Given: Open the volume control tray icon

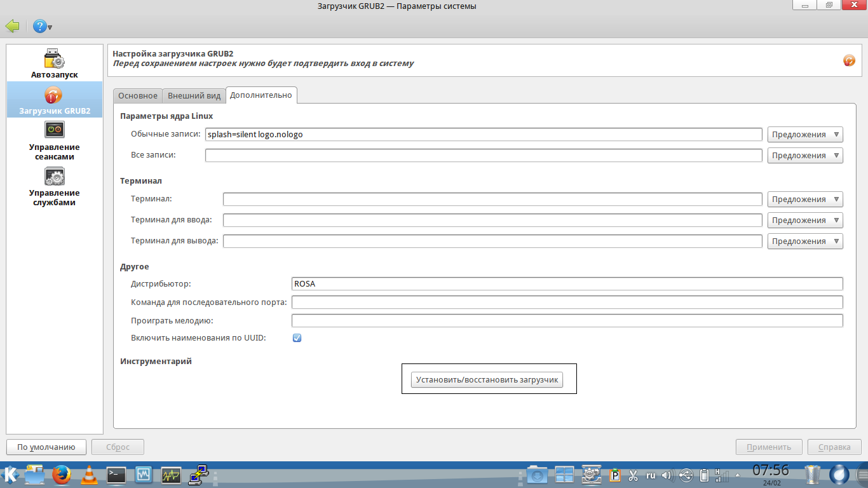Looking at the screenshot, I should (668, 475).
